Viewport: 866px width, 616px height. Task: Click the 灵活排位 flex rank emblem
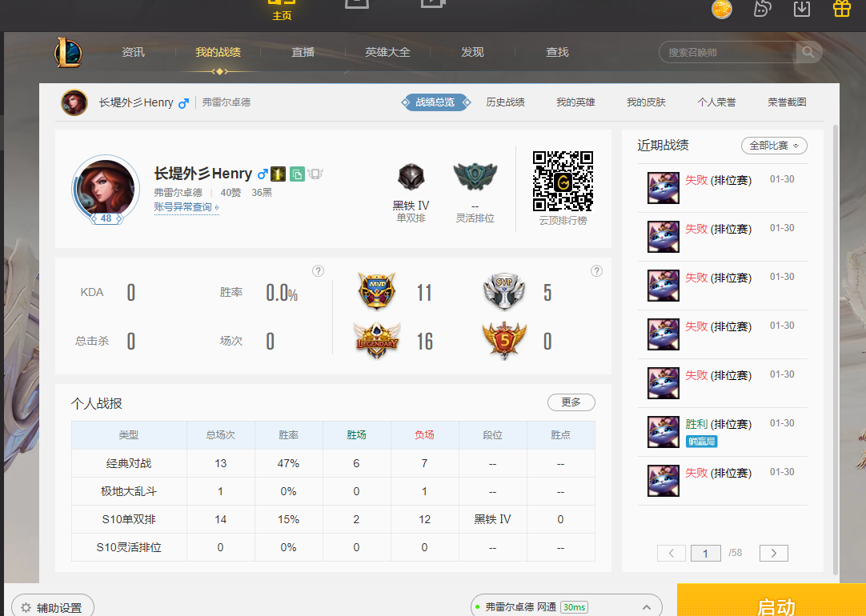[x=475, y=176]
